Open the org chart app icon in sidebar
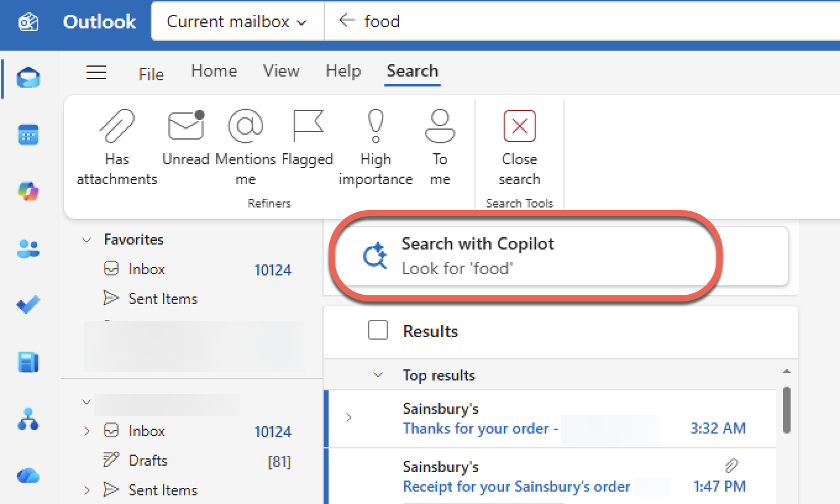 point(28,419)
